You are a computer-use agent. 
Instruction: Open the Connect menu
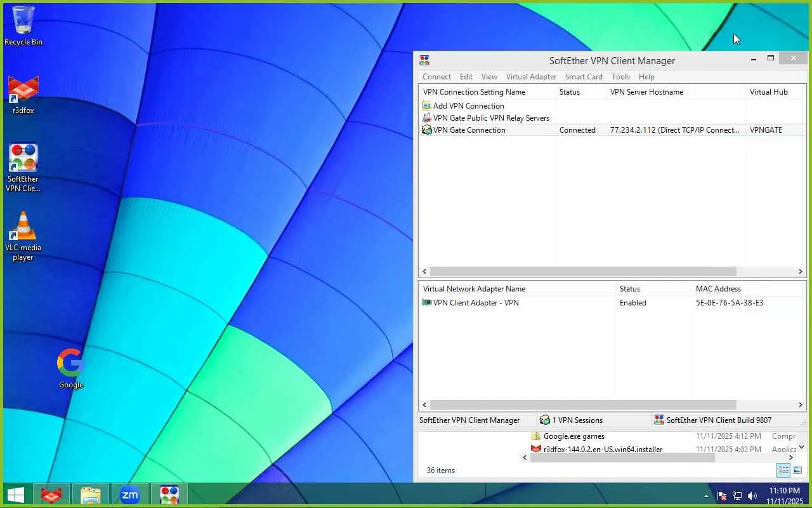436,77
